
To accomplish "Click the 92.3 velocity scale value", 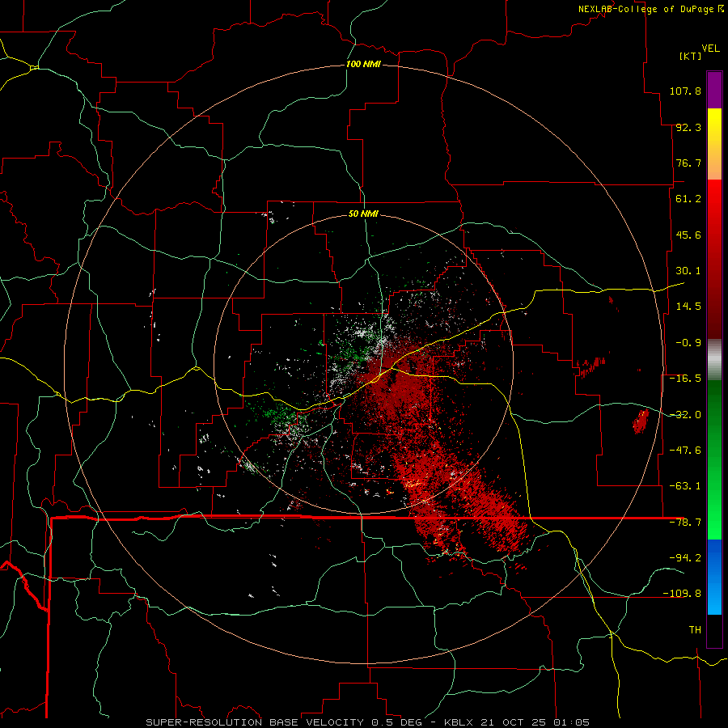I will click(688, 127).
